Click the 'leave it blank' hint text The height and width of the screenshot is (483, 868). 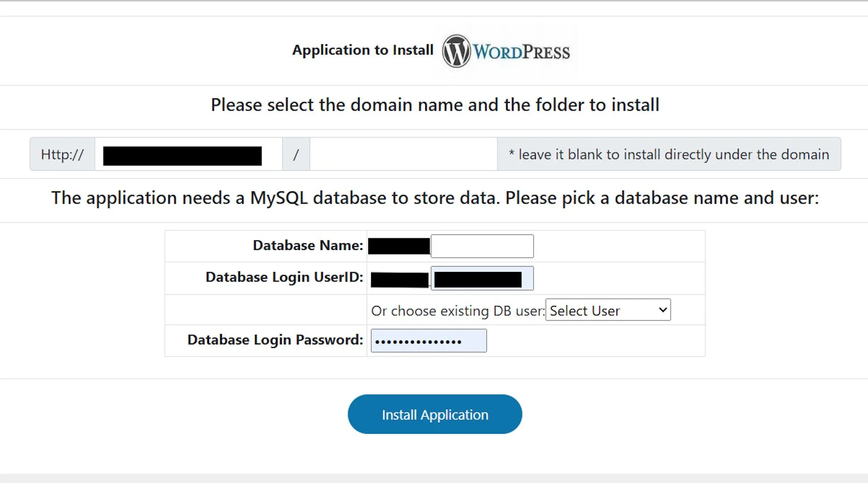[669, 154]
